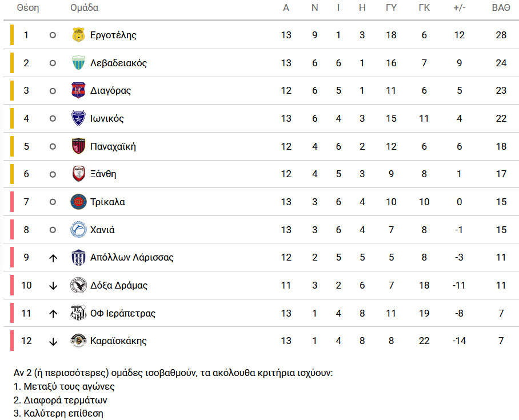Click the Λεβαδειακός team logo
This screenshot has width=519, height=420.
coord(78,63)
